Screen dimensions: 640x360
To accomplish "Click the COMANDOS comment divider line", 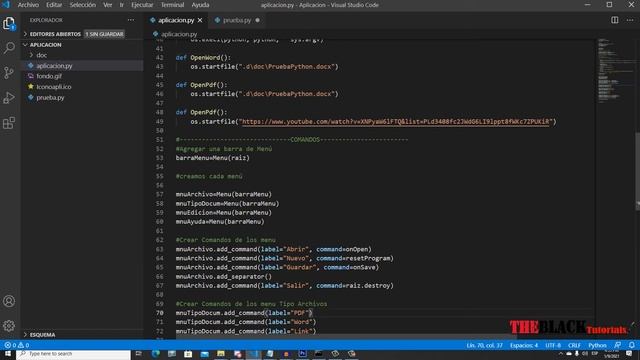I will click(292, 140).
